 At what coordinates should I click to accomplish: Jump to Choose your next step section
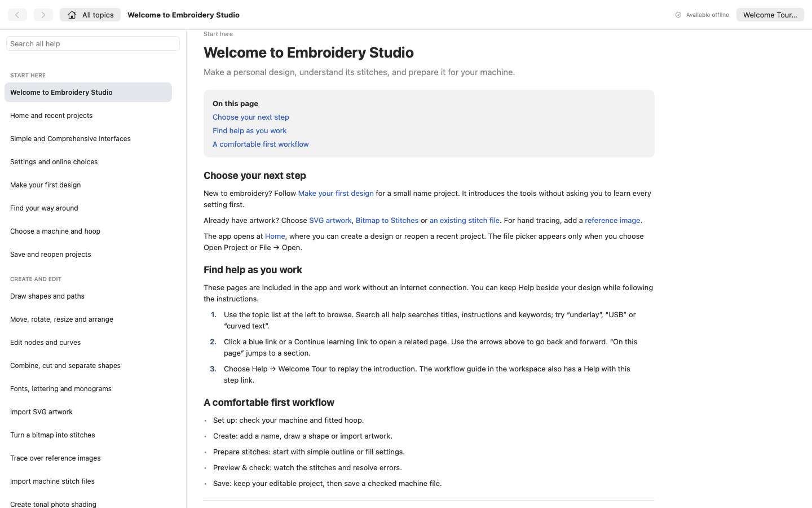click(x=251, y=117)
